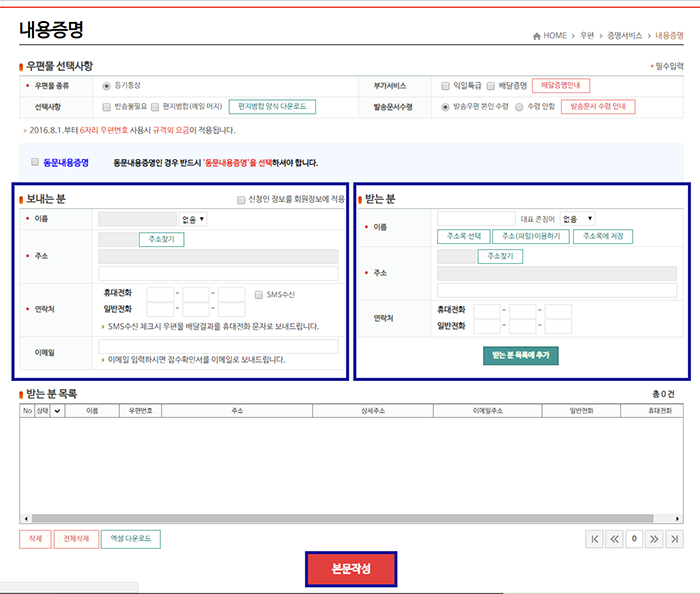Click the red 삭제 button
The width and height of the screenshot is (700, 594).
[x=35, y=539]
